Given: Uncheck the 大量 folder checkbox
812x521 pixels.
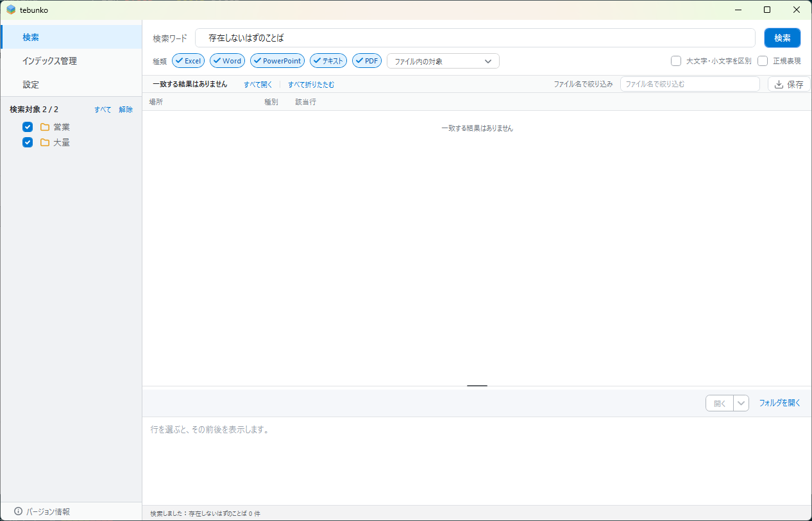Looking at the screenshot, I should click(x=28, y=142).
